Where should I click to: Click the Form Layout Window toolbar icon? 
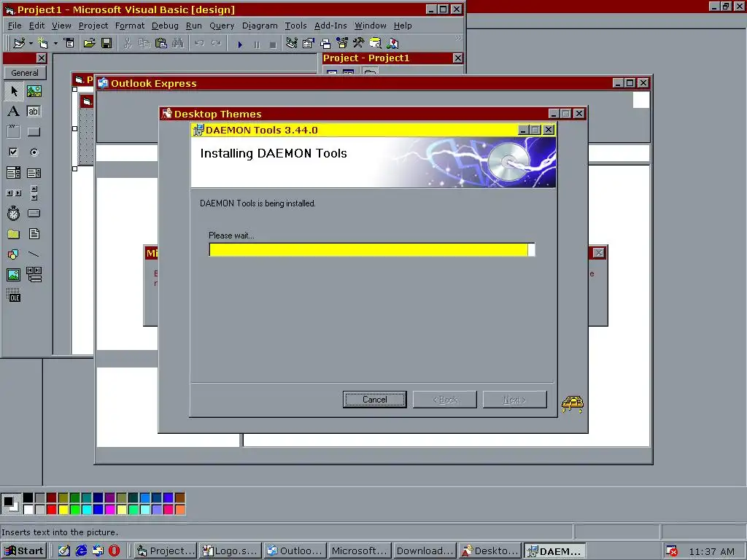[325, 44]
